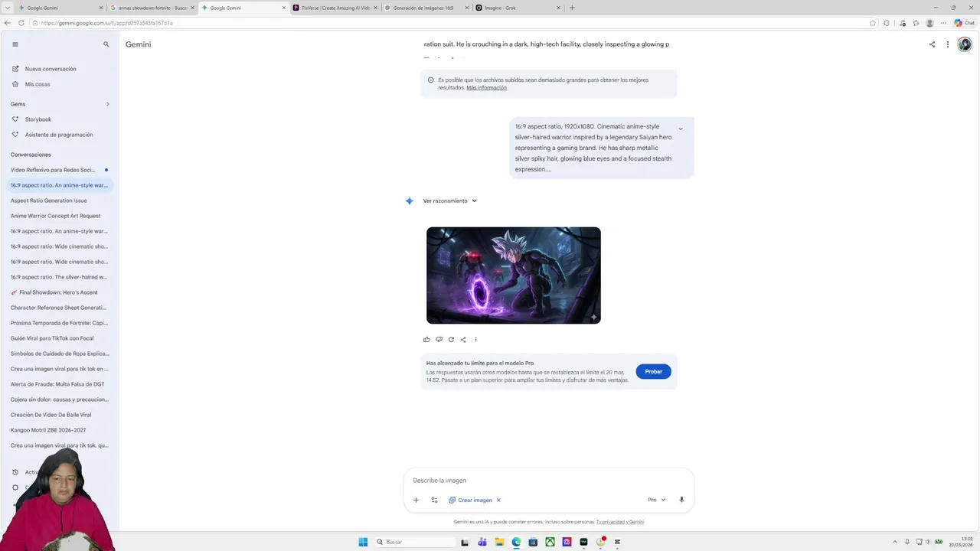Open a new browser tab with plus button
This screenshot has height=551, width=980.
572,8
